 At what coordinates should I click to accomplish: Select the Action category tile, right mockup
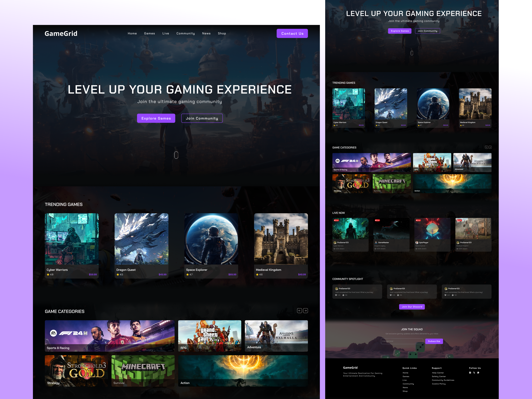[x=452, y=184]
